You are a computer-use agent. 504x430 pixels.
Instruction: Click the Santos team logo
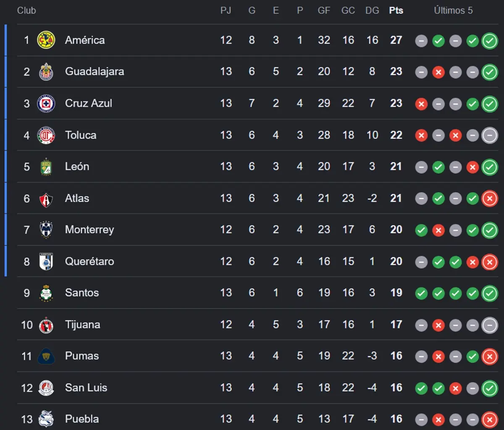[46, 293]
